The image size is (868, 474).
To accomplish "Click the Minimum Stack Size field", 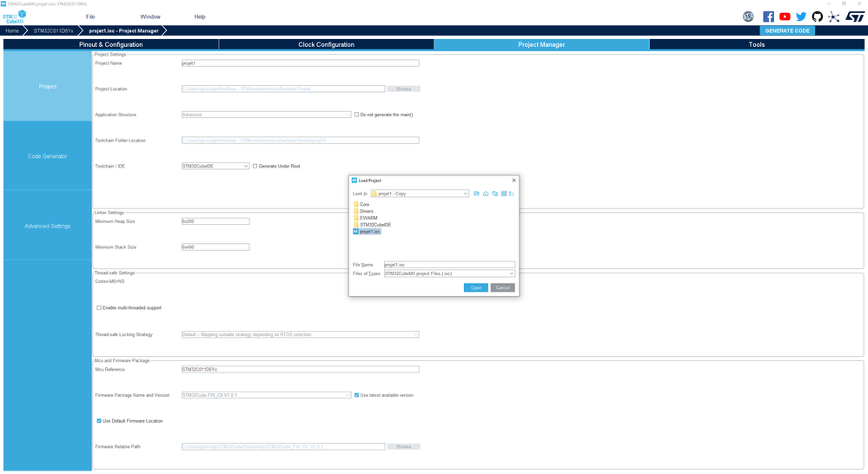I will [x=215, y=247].
